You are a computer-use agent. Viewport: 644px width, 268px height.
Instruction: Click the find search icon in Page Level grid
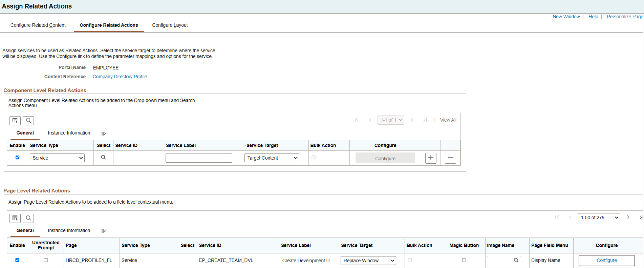tap(28, 218)
